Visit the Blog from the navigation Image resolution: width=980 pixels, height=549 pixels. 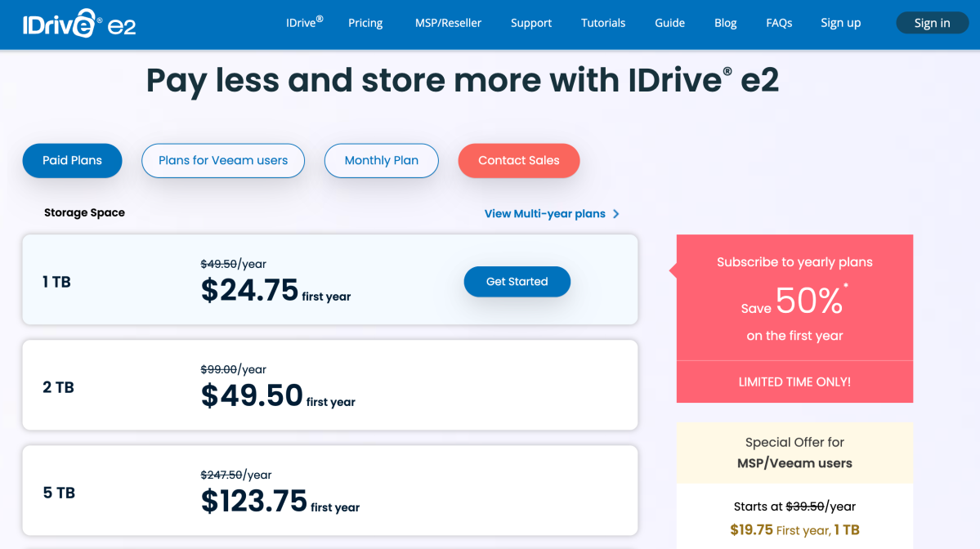[x=726, y=23]
